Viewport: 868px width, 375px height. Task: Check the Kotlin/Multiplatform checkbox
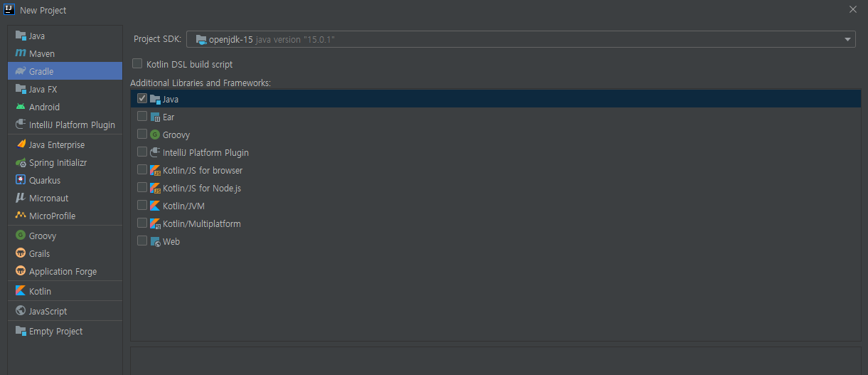pos(142,223)
